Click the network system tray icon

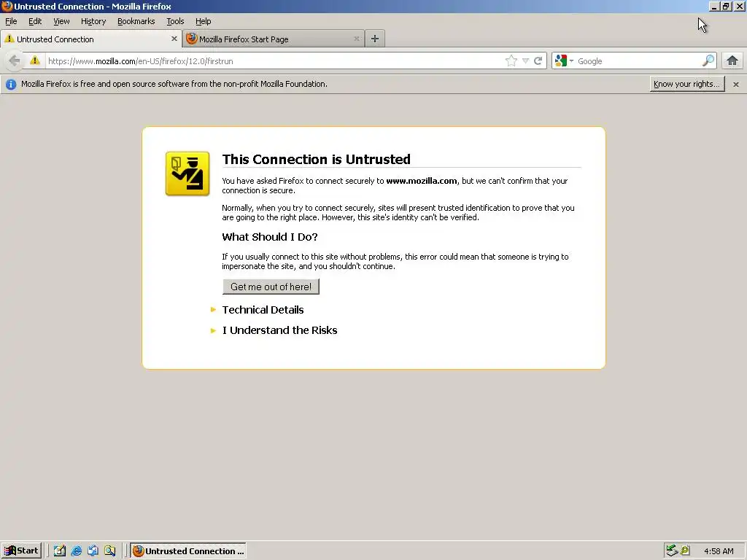pyautogui.click(x=672, y=551)
